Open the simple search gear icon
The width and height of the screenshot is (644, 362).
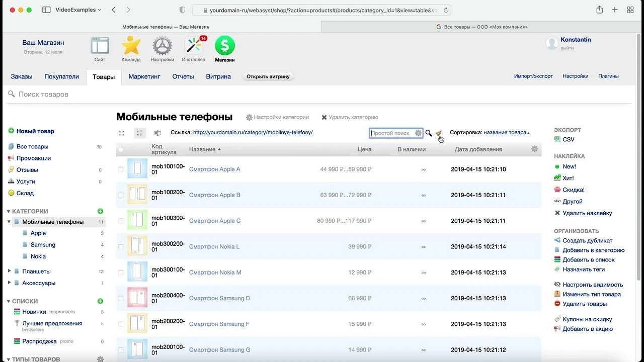tap(418, 133)
